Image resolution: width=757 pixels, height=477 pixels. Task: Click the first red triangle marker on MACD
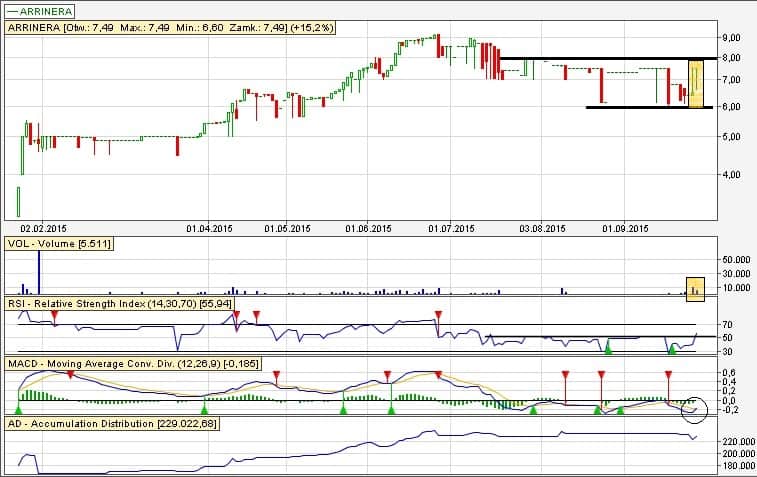[70, 375]
